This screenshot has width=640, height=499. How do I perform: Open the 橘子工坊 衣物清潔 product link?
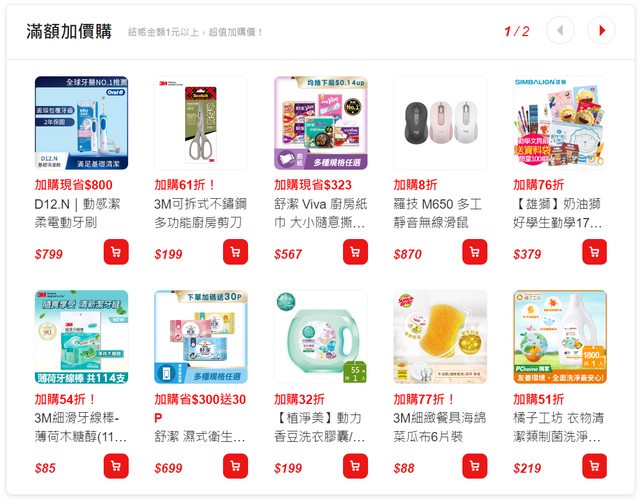[558, 427]
